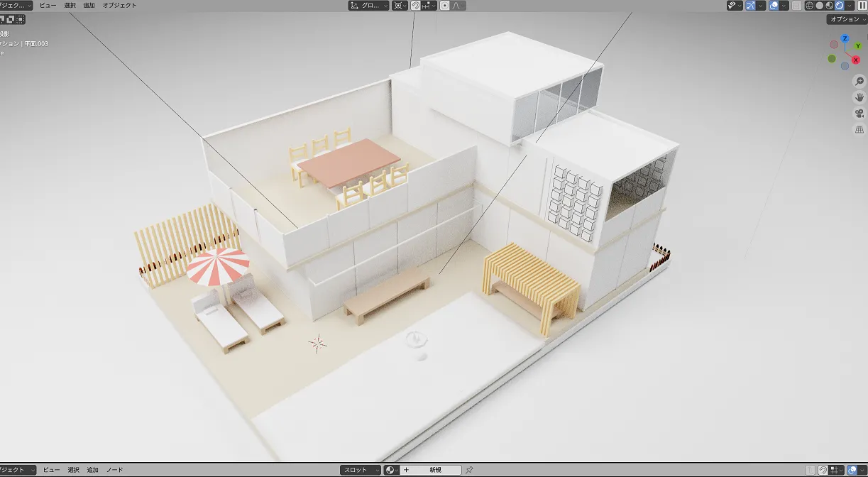Click the pan view hand icon

(x=859, y=97)
